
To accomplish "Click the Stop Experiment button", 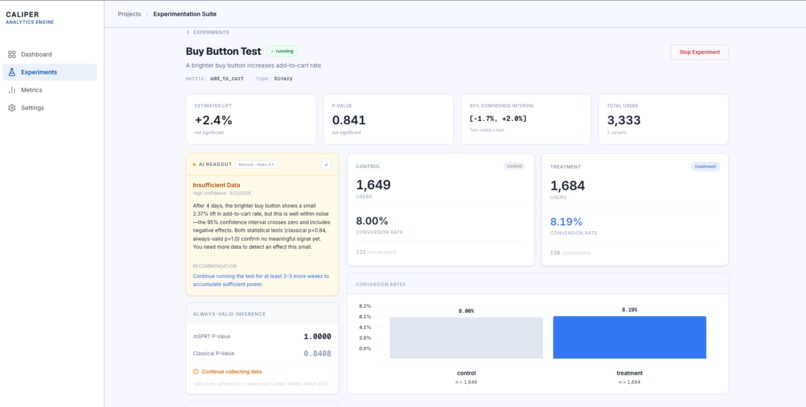I will (x=699, y=52).
